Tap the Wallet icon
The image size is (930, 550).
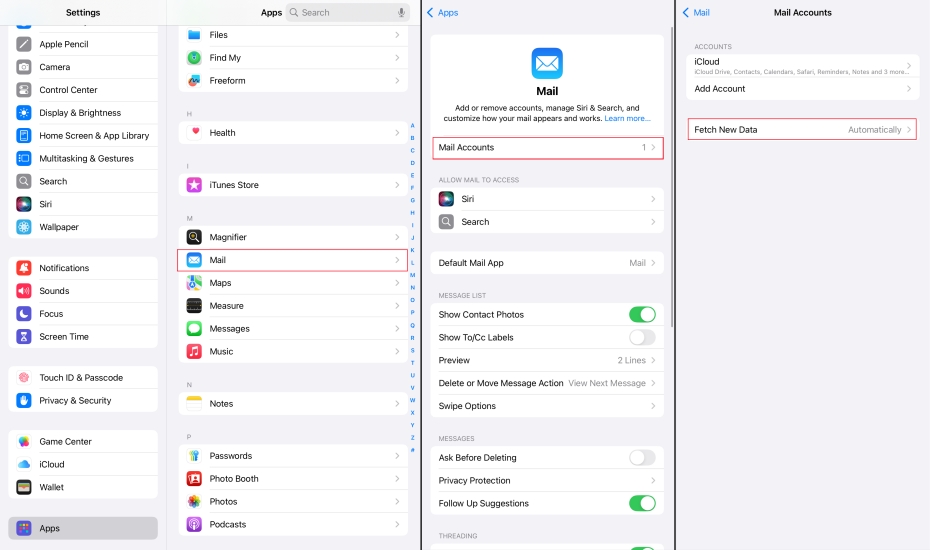24,487
